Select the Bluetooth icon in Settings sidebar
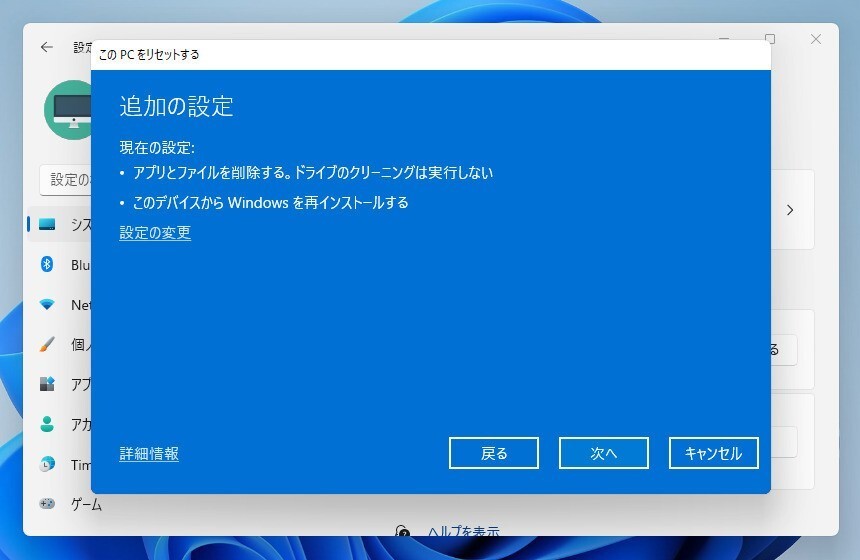This screenshot has width=860, height=560. tap(47, 264)
